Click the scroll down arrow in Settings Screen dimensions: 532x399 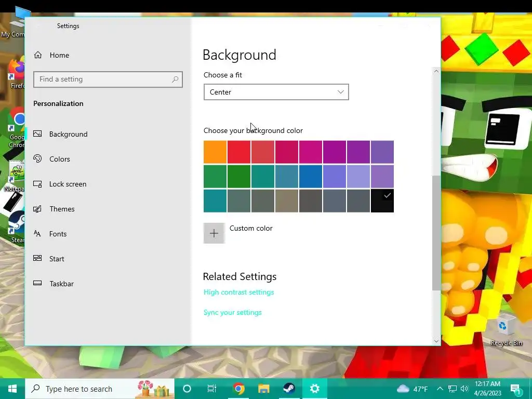[436, 341]
